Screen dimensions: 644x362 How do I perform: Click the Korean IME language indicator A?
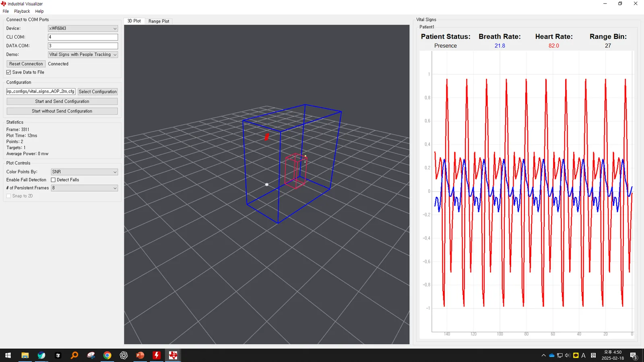pos(583,356)
